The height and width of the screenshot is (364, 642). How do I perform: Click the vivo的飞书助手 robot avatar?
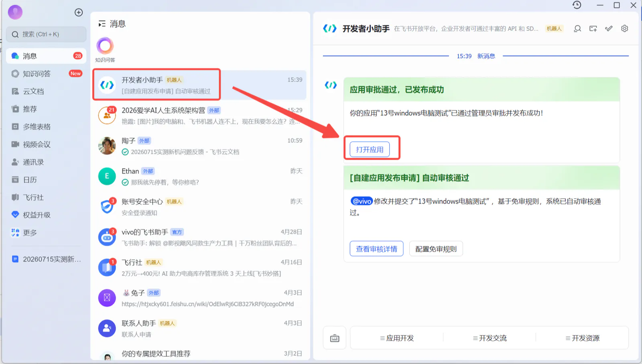pyautogui.click(x=107, y=237)
